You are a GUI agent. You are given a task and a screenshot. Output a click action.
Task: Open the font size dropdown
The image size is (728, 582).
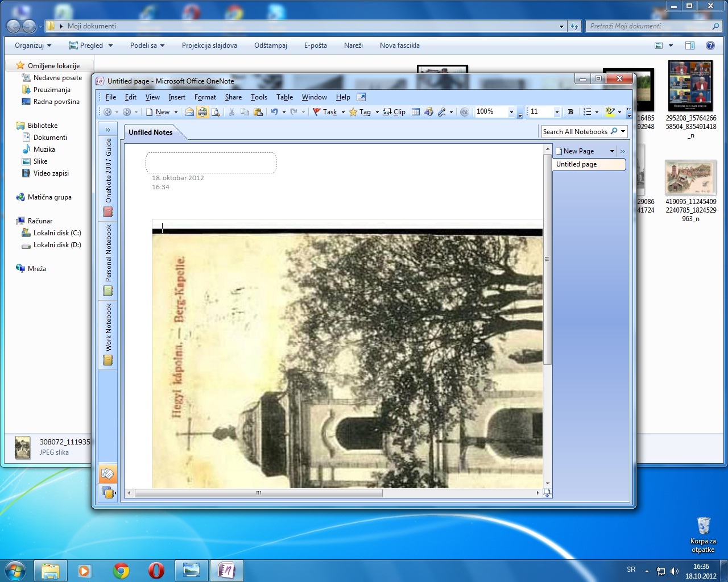tap(557, 112)
